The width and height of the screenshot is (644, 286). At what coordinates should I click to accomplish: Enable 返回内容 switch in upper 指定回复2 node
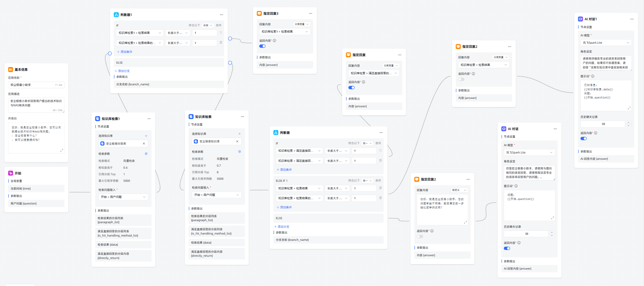click(x=461, y=80)
